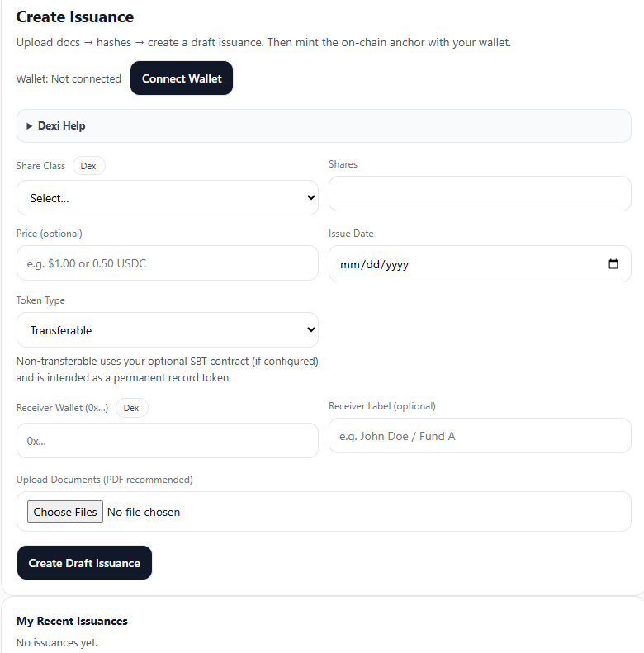Click the Choose Files button

tap(65, 512)
